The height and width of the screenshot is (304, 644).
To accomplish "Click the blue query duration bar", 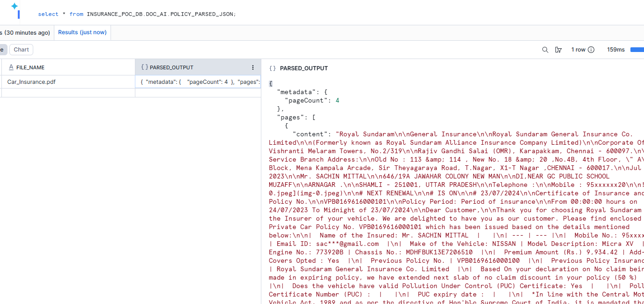I will [x=637, y=49].
